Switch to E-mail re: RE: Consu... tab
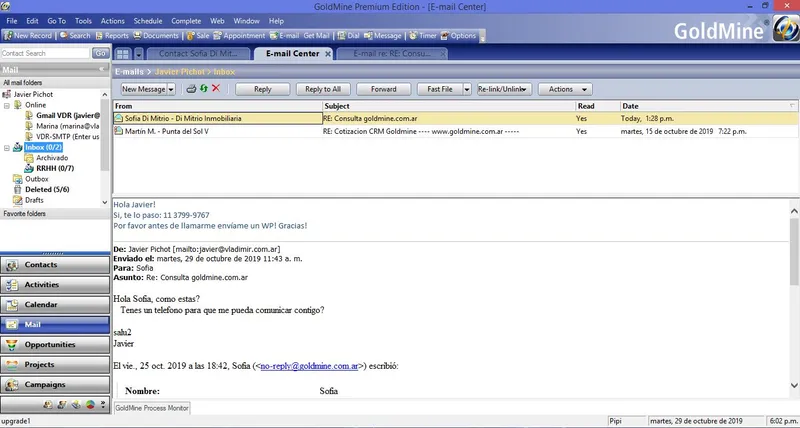The width and height of the screenshot is (800, 428). (x=392, y=54)
